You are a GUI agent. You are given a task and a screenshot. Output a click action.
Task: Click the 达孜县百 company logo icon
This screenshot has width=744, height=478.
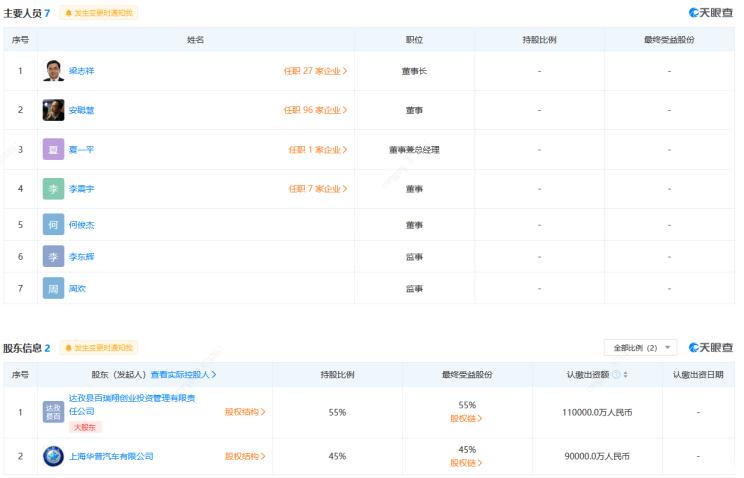pos(53,411)
